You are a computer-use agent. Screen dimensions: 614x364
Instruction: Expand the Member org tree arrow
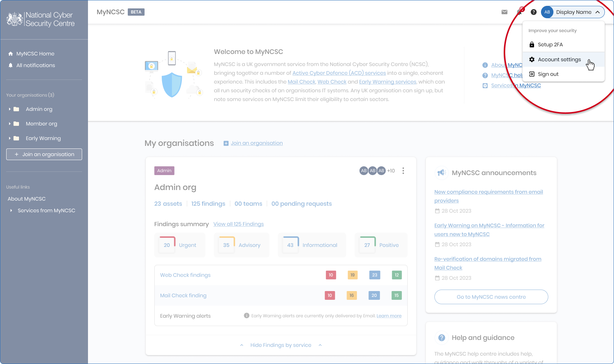tap(9, 124)
